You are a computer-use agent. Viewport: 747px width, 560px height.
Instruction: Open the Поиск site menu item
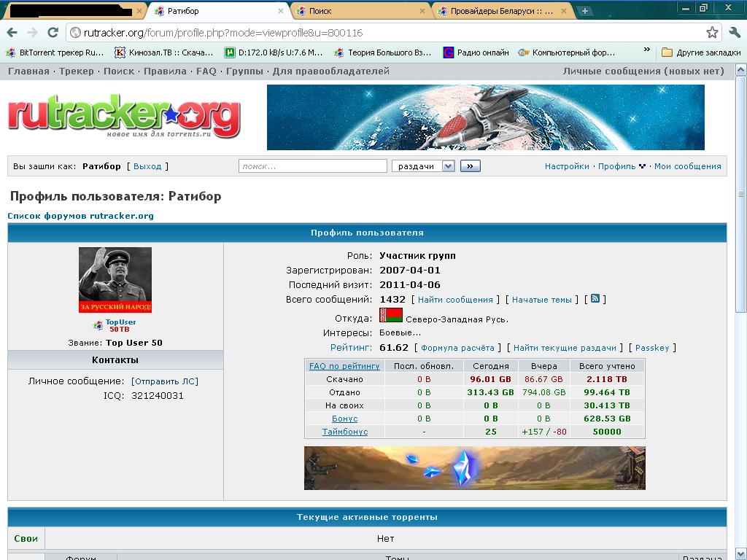[x=119, y=71]
